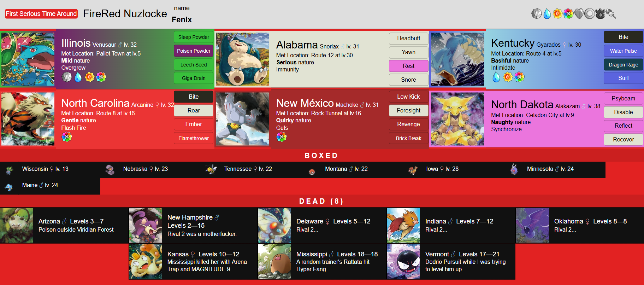644x285 pixels.
Task: Click Alabama's Rest move
Action: tap(408, 66)
